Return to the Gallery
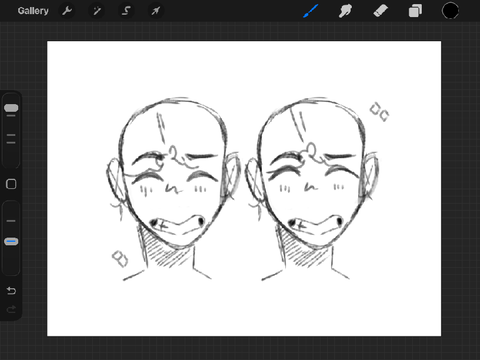This screenshot has width=480, height=360. (x=33, y=11)
